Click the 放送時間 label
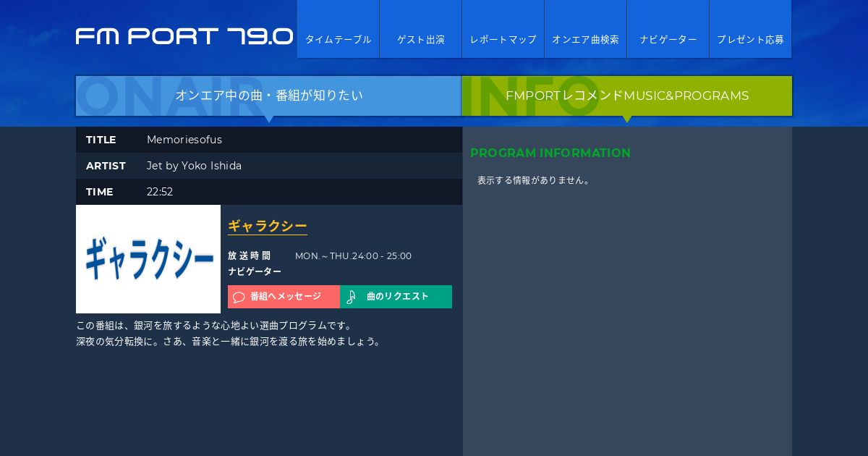 click(x=250, y=256)
